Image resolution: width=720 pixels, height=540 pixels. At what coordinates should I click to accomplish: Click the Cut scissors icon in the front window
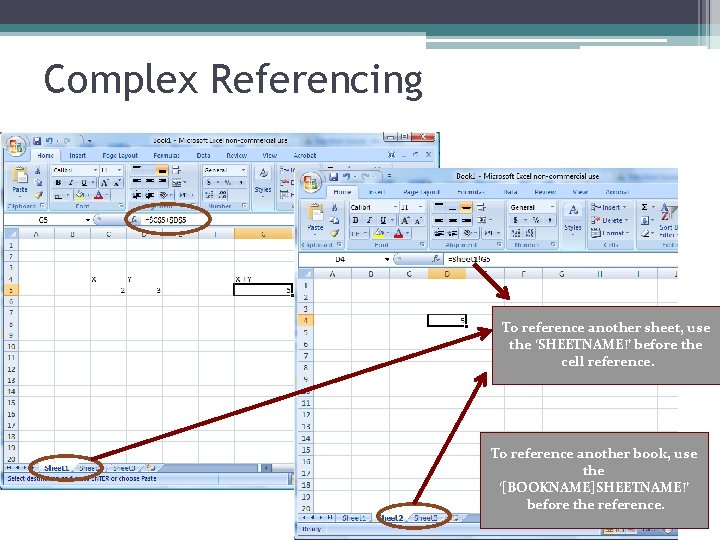tap(335, 208)
